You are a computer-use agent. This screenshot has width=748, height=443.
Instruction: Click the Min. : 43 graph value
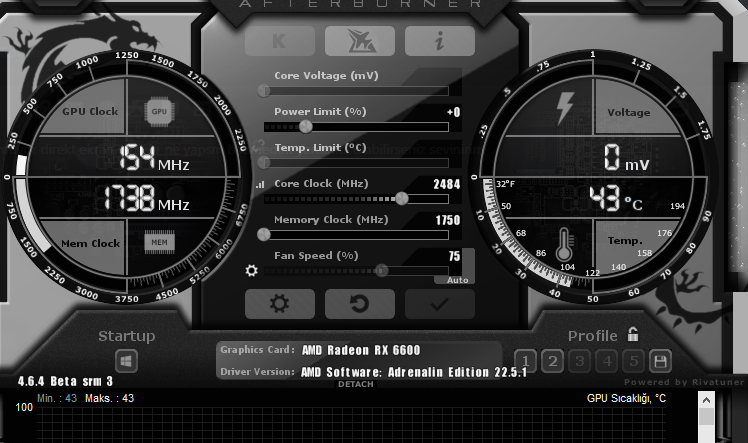click(x=57, y=398)
